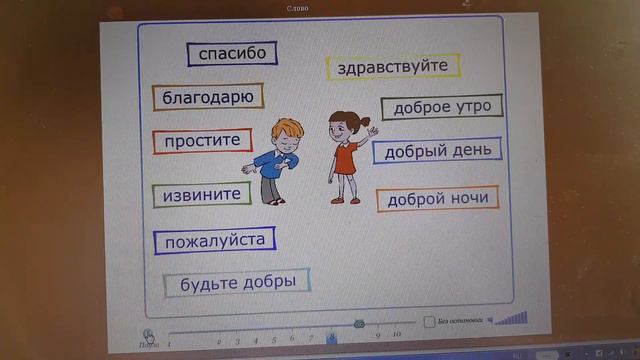
Task: Click the timeline slider handle
Action: point(359,324)
